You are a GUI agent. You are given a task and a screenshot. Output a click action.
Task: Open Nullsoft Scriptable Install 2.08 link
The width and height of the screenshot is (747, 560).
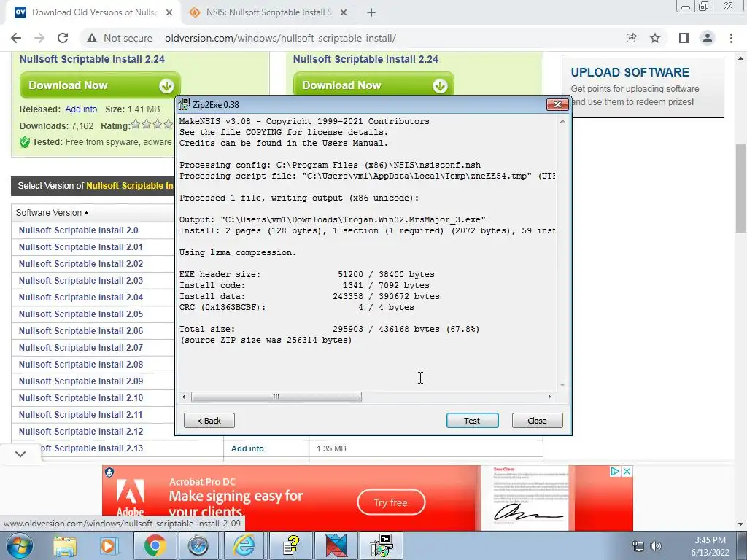[x=81, y=365]
